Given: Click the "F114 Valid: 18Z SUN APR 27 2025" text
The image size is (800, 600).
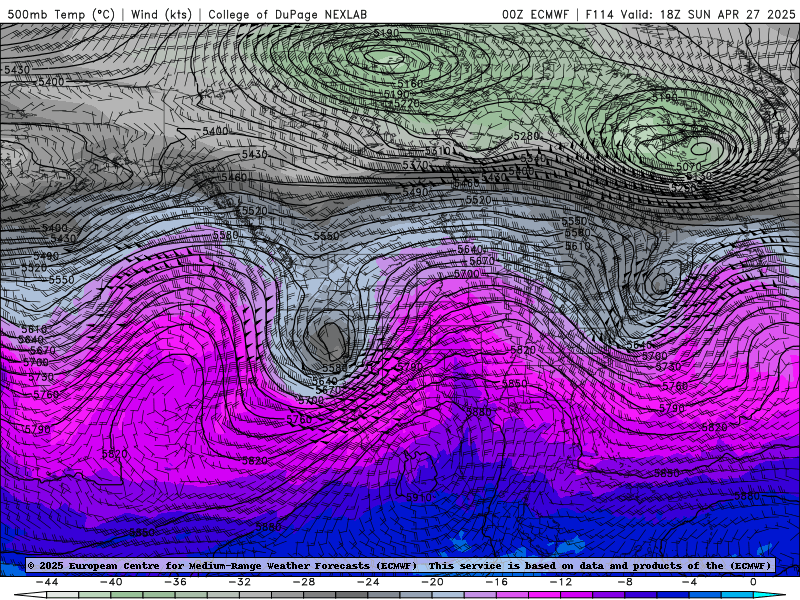Looking at the screenshot, I should coord(690,14).
